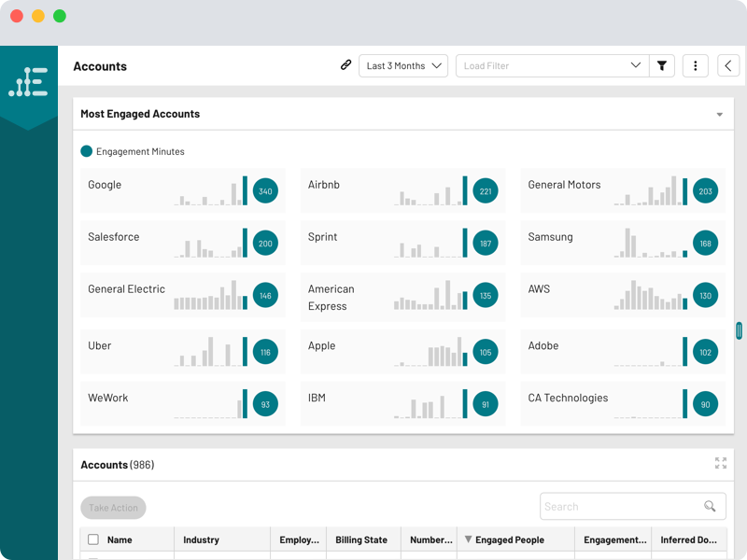Screen dimensions: 747x560
Task: Toggle the select-all checkbox in Name header
Action: 93,539
